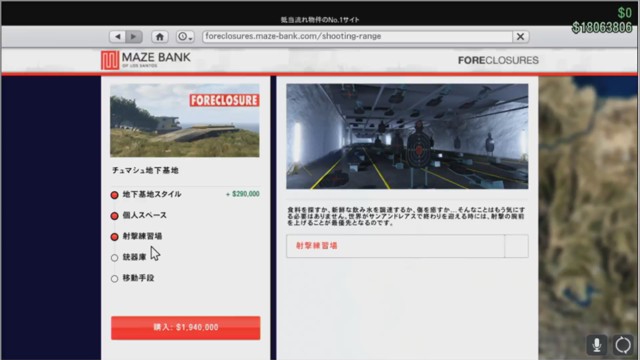The width and height of the screenshot is (640, 360).
Task: Click the small square beside 射撃練習場 box
Action: [x=517, y=246]
